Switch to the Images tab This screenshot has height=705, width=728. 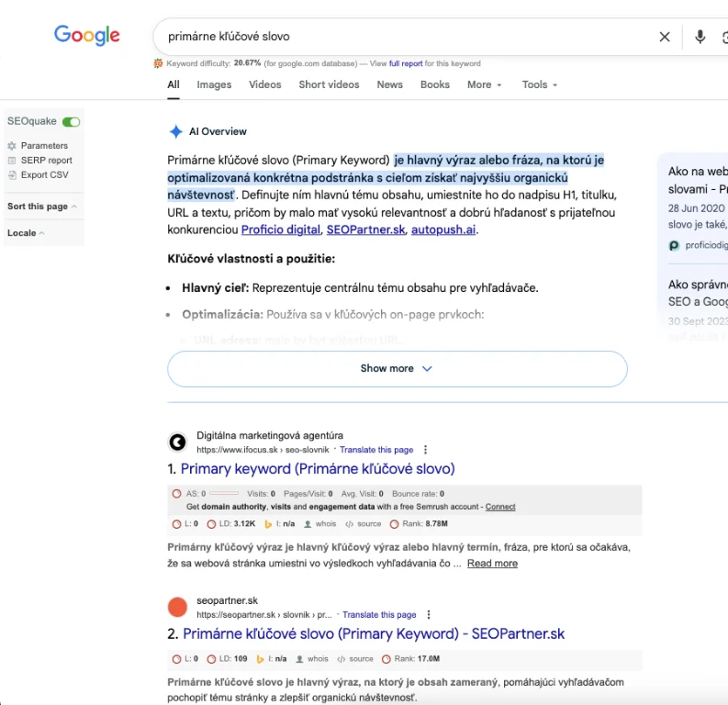tap(214, 84)
